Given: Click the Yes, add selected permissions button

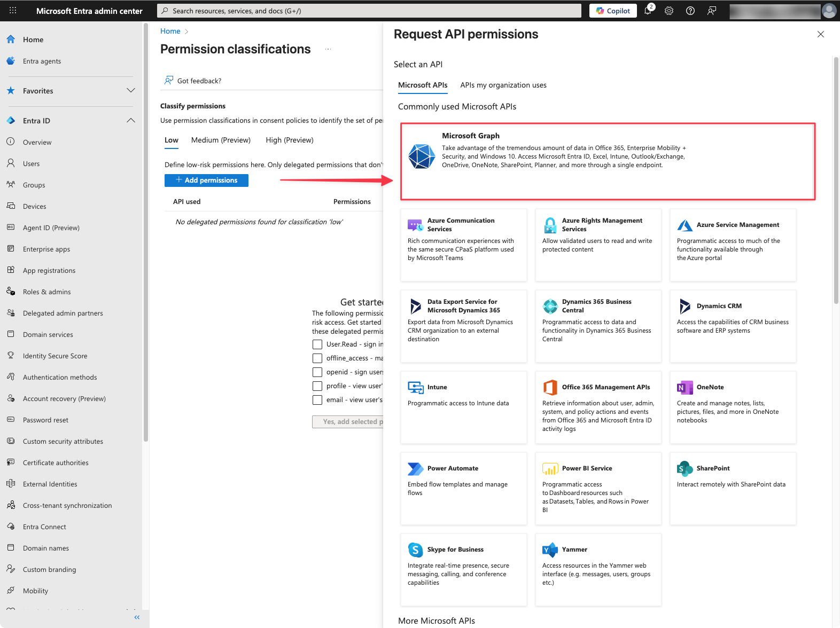Looking at the screenshot, I should [x=348, y=422].
